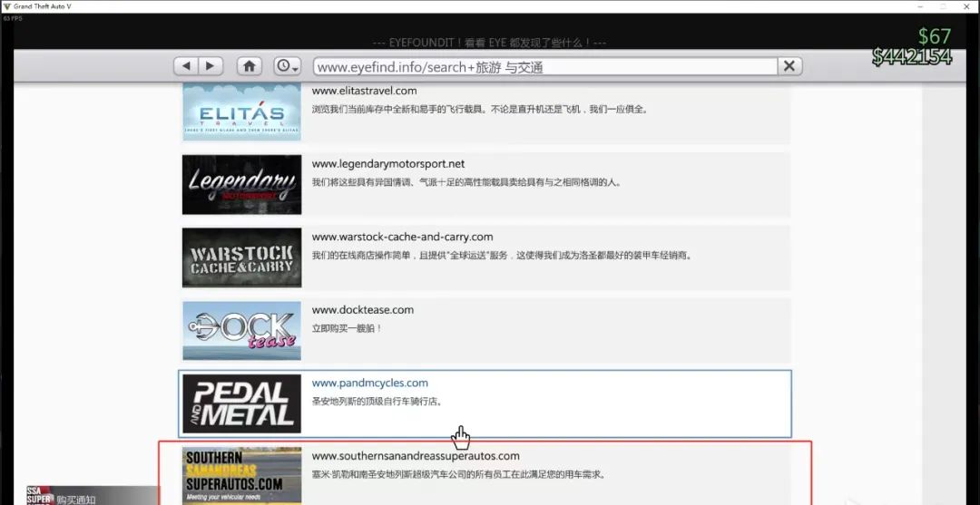The height and width of the screenshot is (505, 980).
Task: Click the eyefind.info address bar
Action: point(545,66)
